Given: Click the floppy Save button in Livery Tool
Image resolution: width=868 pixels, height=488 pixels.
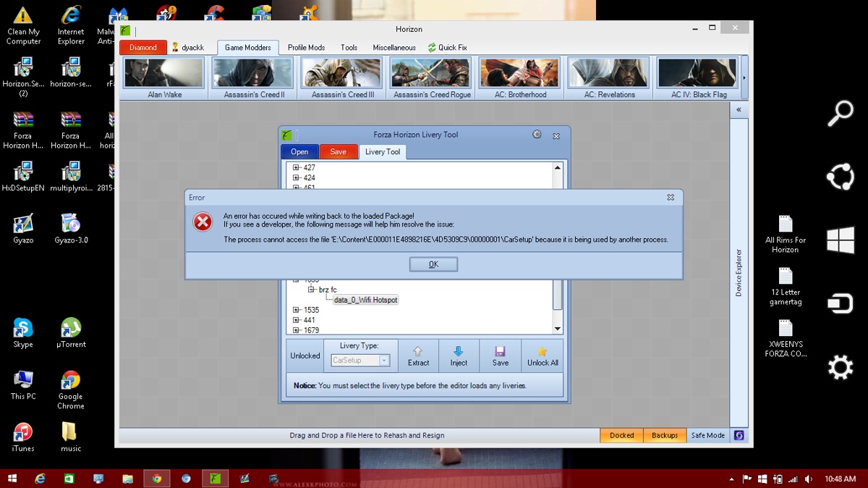Looking at the screenshot, I should coord(500,356).
